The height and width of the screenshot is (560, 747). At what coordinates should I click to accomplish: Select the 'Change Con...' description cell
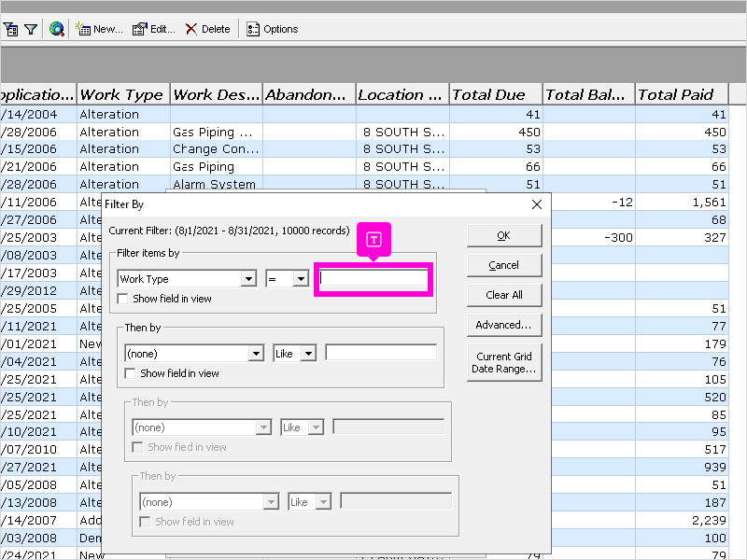click(x=217, y=149)
